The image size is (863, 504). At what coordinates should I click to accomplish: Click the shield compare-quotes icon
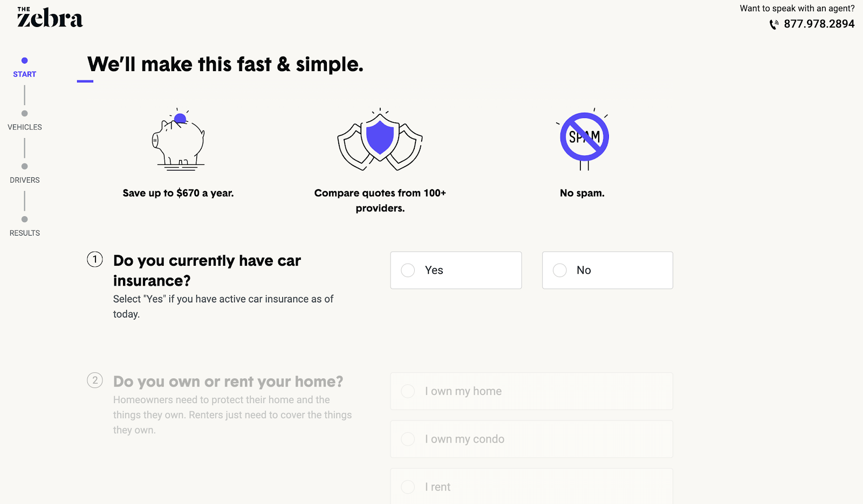coord(380,140)
